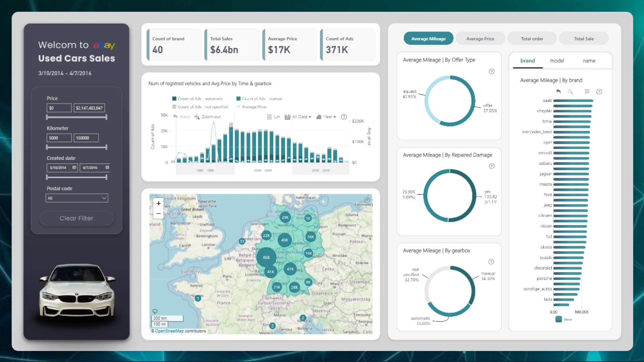Click the Clear Filter button

(x=76, y=218)
